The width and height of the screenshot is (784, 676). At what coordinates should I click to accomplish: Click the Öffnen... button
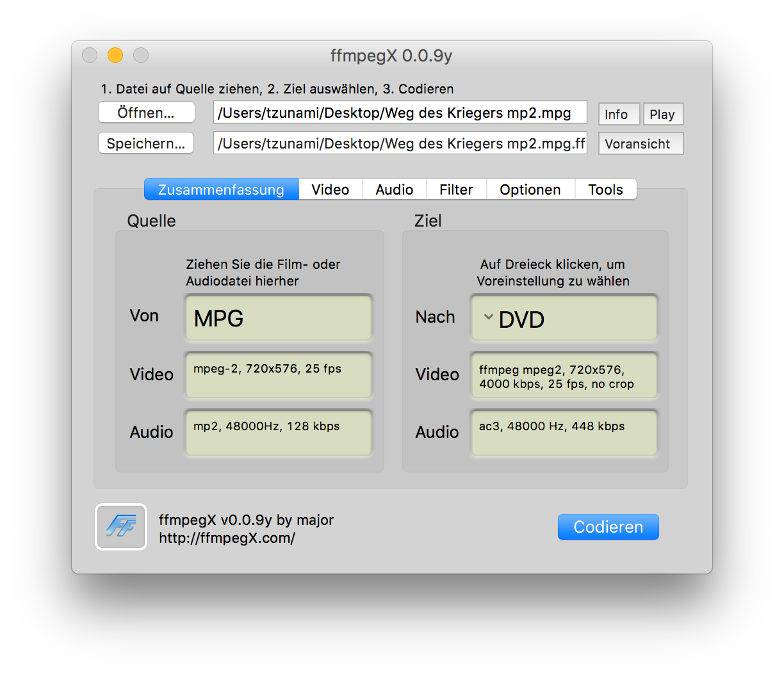tap(147, 113)
